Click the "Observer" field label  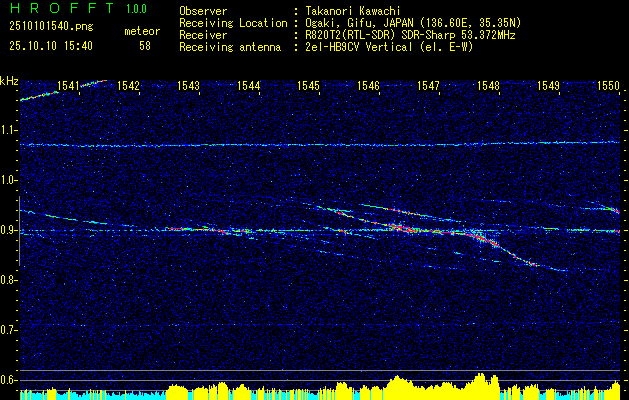point(203,11)
